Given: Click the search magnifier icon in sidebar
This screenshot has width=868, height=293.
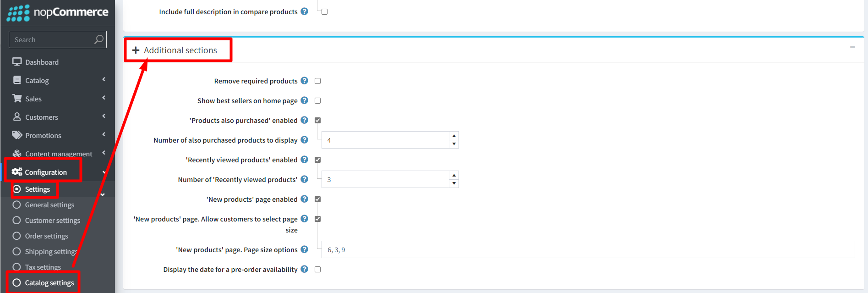Looking at the screenshot, I should pyautogui.click(x=98, y=39).
